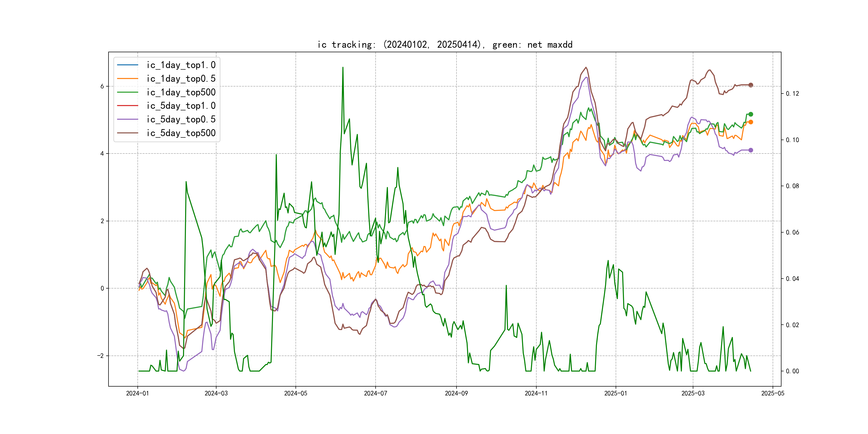The width and height of the screenshot is (868, 434).
Task: Click the brown endpoint marker dot
Action: point(750,85)
